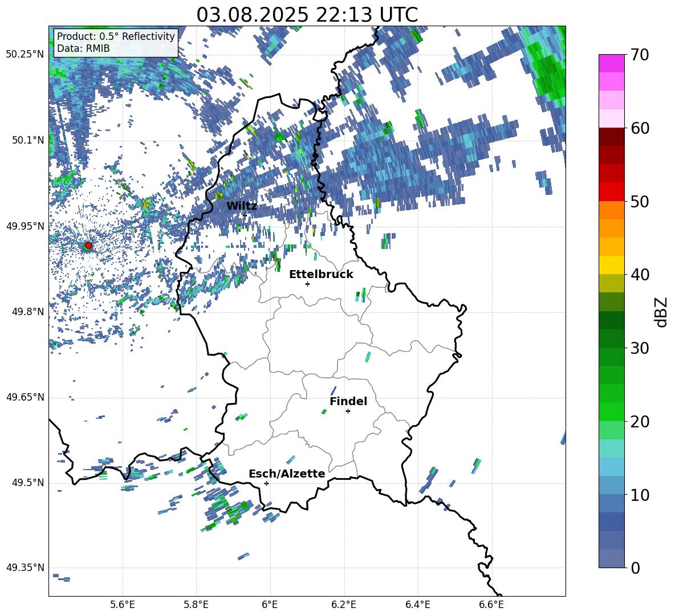The width and height of the screenshot is (675, 616).
Task: Select the Ettelbruck city label
Action: (321, 275)
